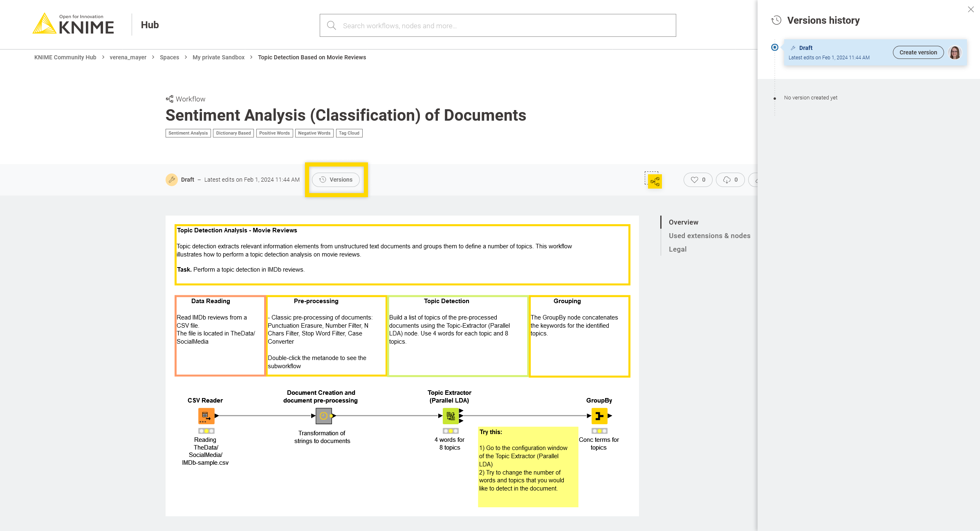
Task: Click the yellow workflow drag icon
Action: 655,181
